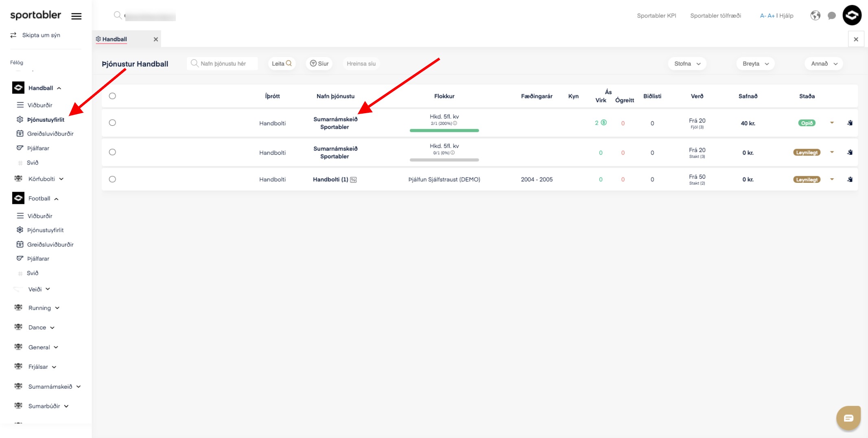Click the Sumarbúðir group icon
The image size is (868, 438).
point(18,406)
